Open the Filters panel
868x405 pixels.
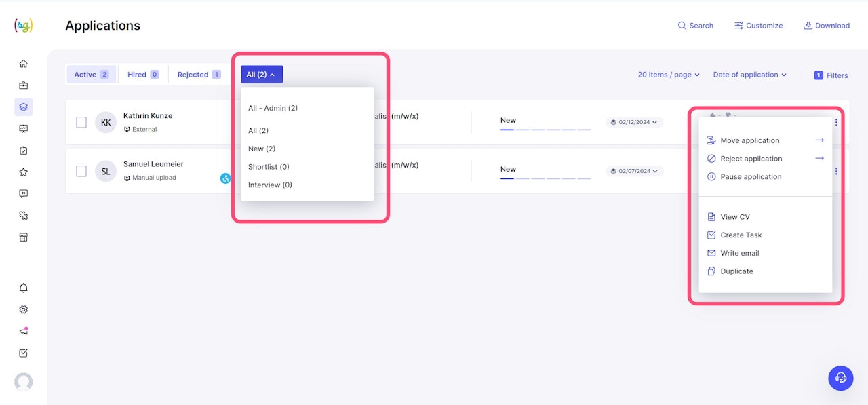831,75
